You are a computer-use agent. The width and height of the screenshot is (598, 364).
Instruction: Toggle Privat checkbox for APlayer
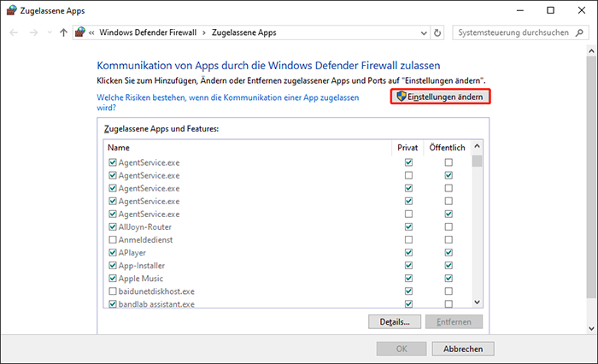click(x=409, y=253)
